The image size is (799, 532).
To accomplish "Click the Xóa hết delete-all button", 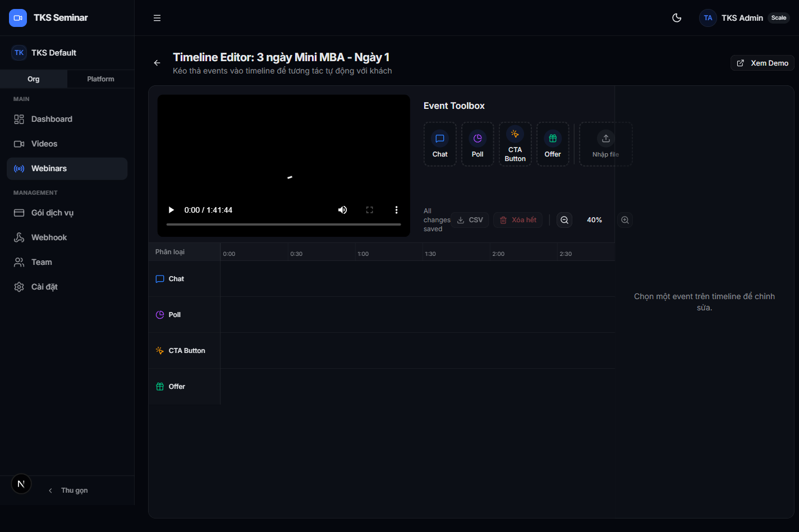I will (518, 220).
